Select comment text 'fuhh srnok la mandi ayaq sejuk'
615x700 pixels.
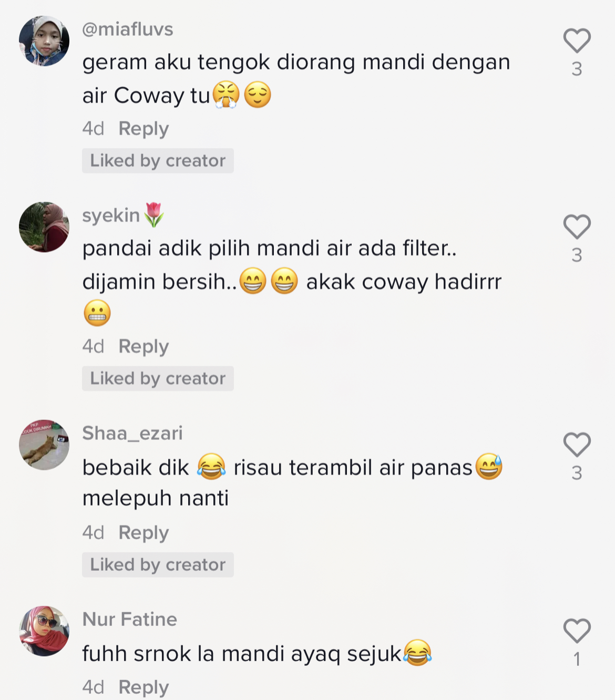pyautogui.click(x=242, y=654)
